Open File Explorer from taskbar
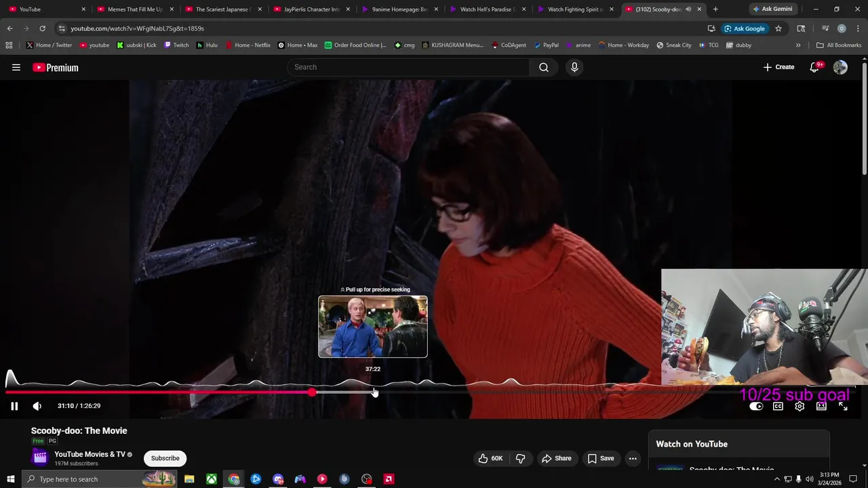This screenshot has height=488, width=868. (189, 479)
